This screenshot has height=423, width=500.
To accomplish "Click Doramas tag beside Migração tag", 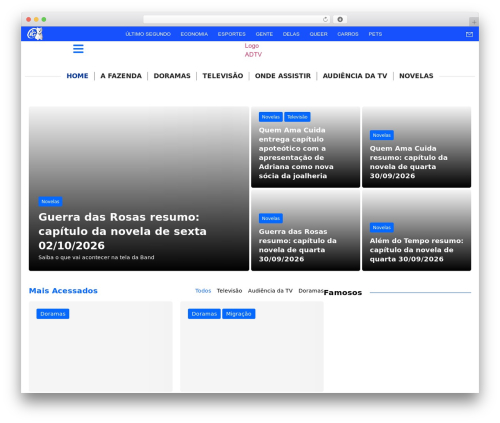I will click(204, 314).
